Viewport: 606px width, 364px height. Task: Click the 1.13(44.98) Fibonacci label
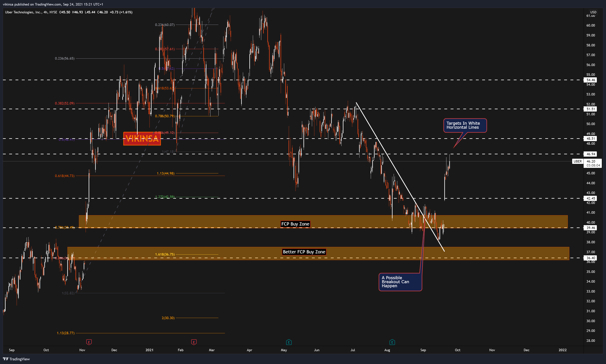click(165, 173)
